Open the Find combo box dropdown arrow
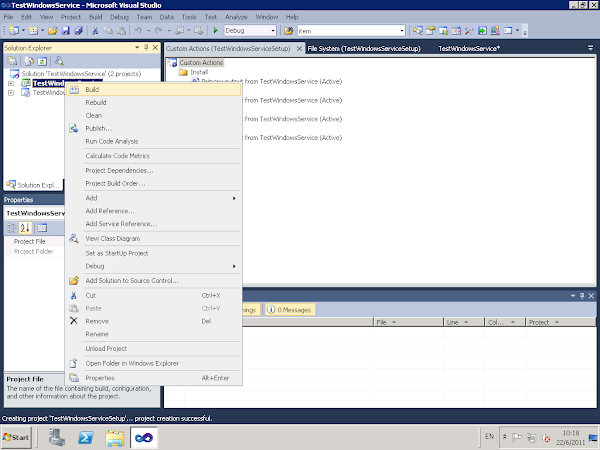The width and height of the screenshot is (600, 450). (x=402, y=31)
